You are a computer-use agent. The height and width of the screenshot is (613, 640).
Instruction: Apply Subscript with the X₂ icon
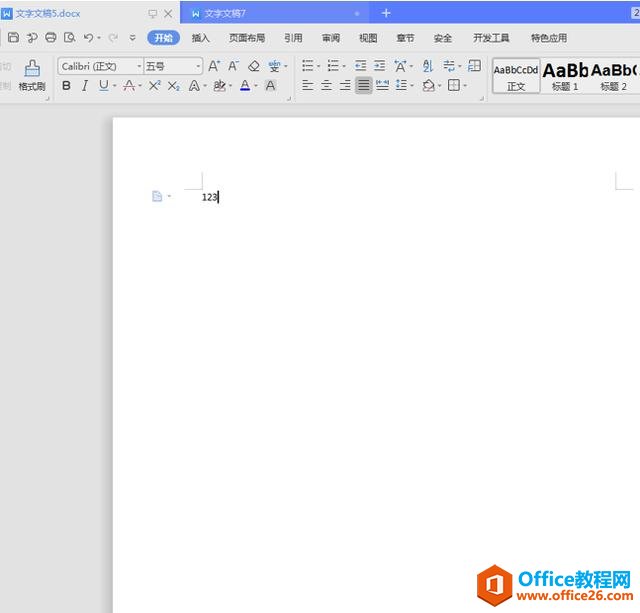point(174,86)
